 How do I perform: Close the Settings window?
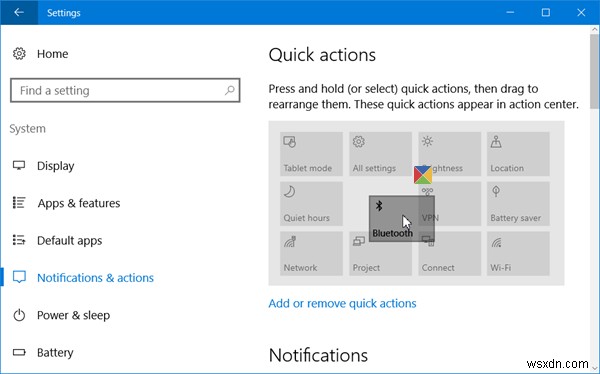(581, 12)
